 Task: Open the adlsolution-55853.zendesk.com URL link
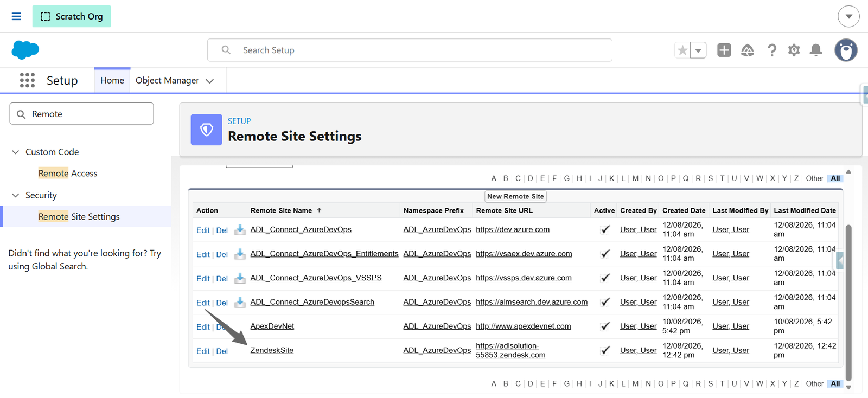tap(510, 350)
